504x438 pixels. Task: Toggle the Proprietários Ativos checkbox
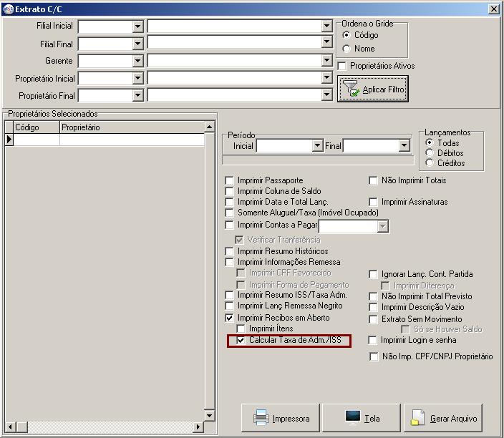(x=342, y=66)
